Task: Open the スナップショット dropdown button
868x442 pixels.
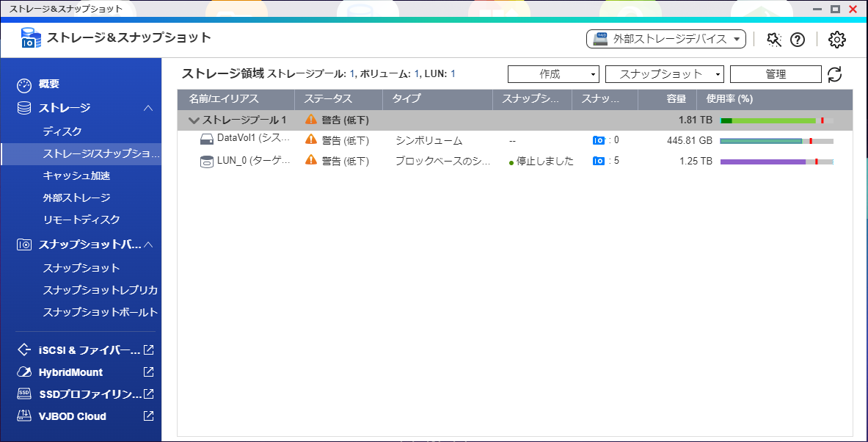Action: [x=664, y=74]
